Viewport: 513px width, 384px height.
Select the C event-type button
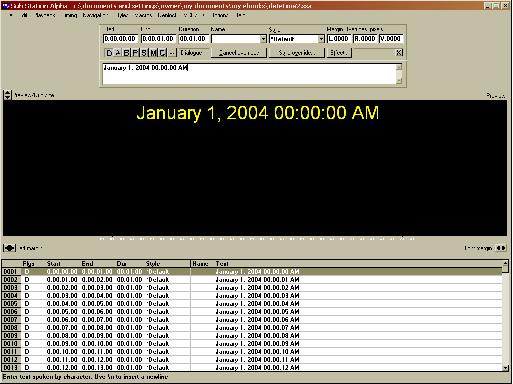point(162,53)
